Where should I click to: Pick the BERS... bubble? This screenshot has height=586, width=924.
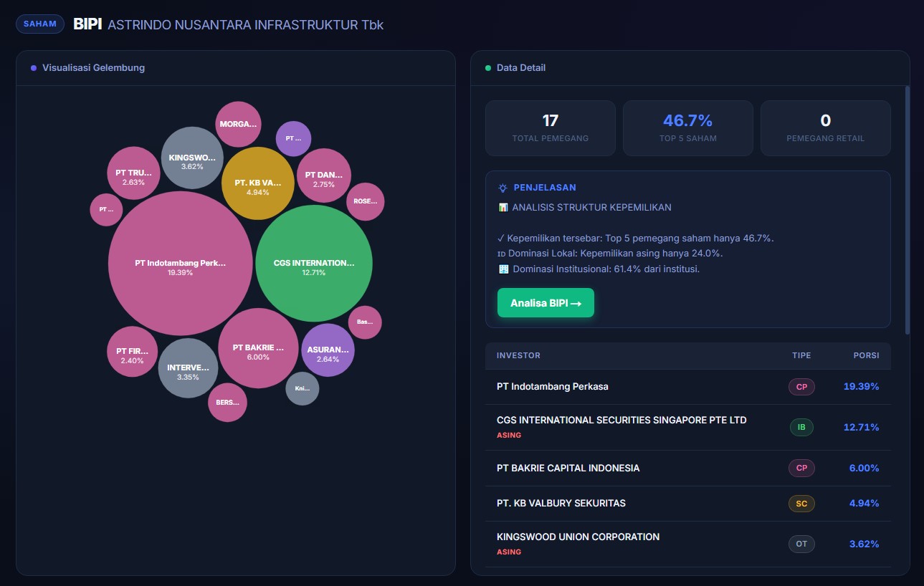(x=228, y=403)
